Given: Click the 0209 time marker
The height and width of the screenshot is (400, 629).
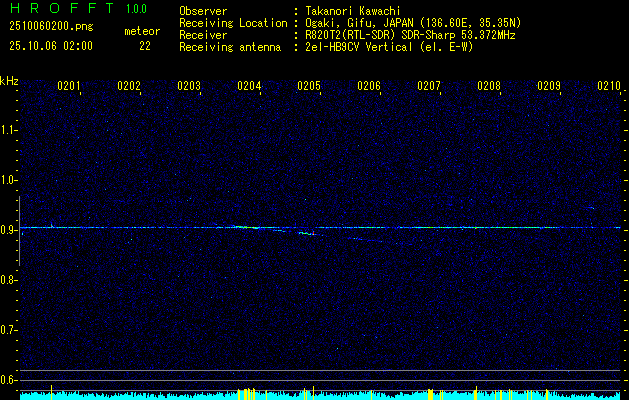Looking at the screenshot, I should [549, 86].
